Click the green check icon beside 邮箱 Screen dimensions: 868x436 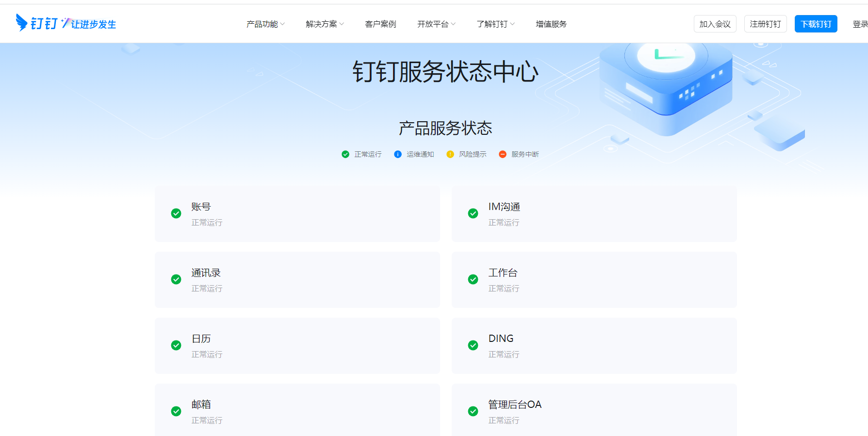click(x=176, y=411)
